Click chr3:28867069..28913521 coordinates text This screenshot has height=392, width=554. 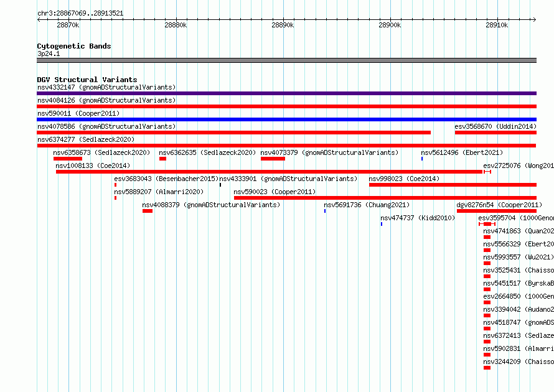coord(80,14)
